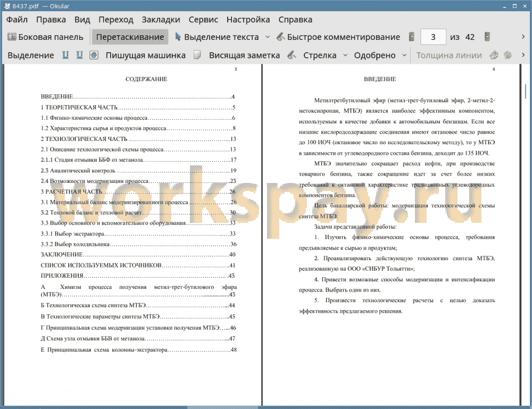
Task: Go to previous page with the up arrow icon
Action: 412,37
